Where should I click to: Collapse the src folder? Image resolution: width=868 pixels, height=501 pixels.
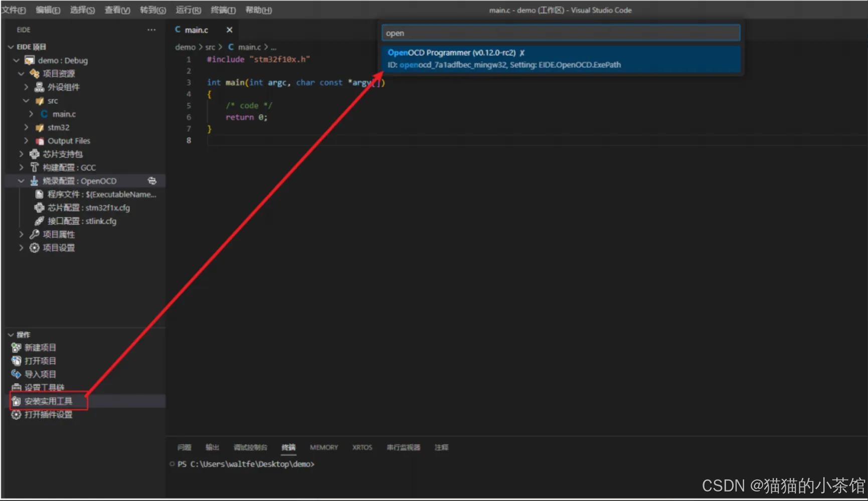coord(26,101)
